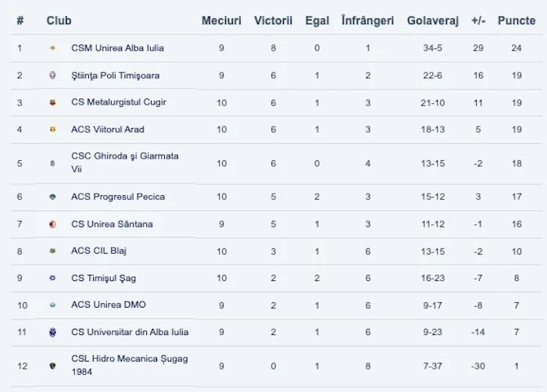Sort table by Puncte column header

[517, 20]
